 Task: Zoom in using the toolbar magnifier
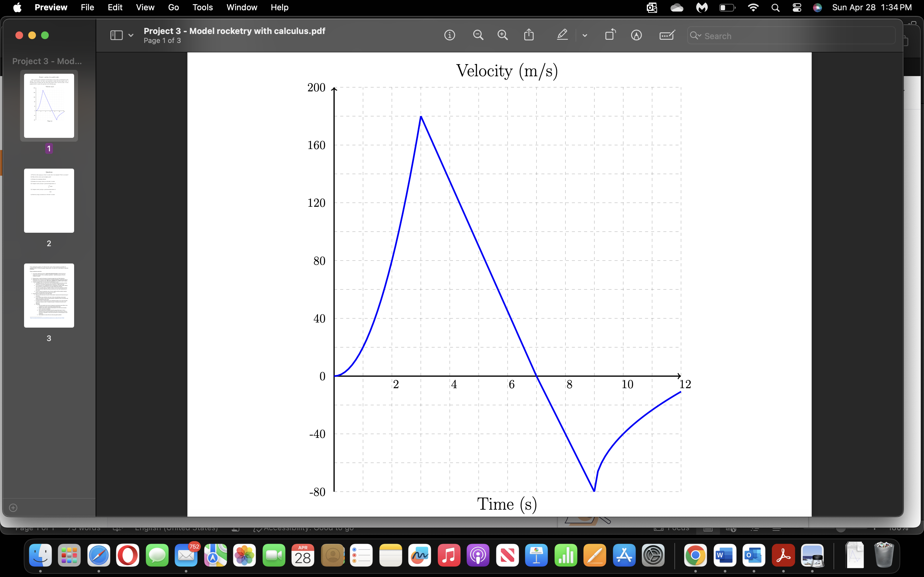[x=503, y=36]
